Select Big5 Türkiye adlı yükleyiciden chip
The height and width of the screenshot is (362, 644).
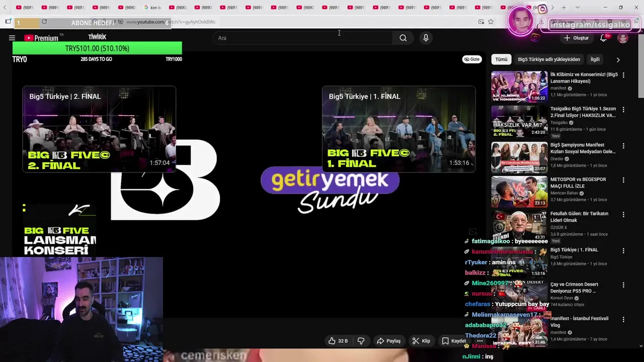tap(549, 59)
